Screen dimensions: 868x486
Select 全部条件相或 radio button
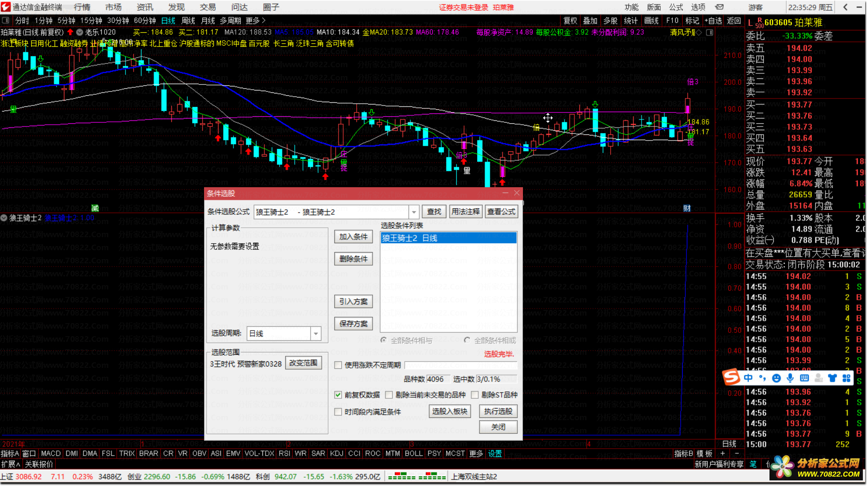[x=467, y=340]
